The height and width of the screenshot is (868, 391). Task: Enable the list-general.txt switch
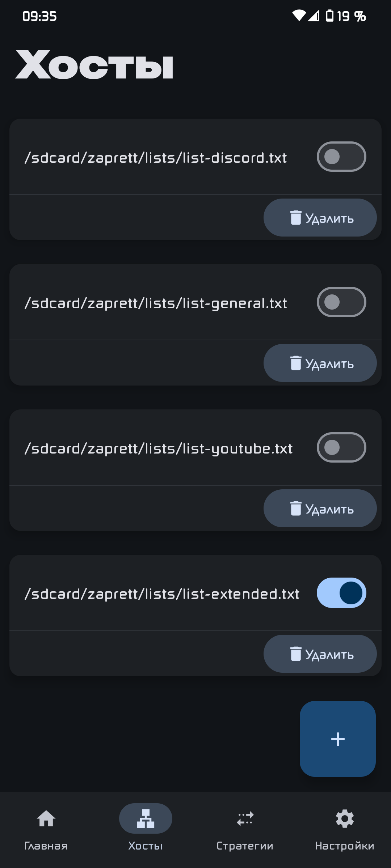coord(341,302)
